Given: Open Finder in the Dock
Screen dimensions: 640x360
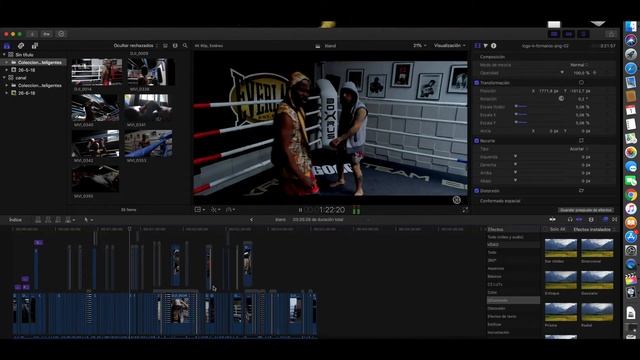Looking at the screenshot, I should 631,27.
